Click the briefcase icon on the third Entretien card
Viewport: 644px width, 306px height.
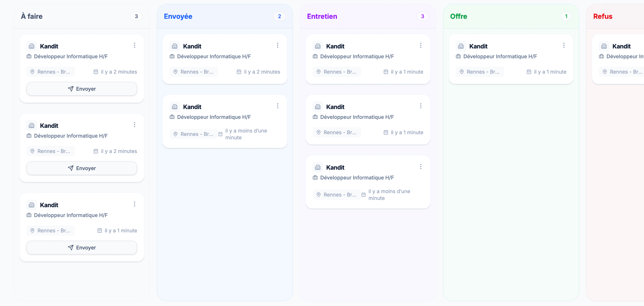coord(315,178)
